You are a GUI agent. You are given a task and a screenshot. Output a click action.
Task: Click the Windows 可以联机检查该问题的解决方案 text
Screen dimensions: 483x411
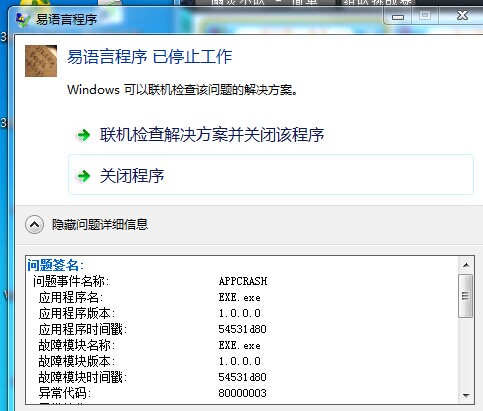point(182,90)
